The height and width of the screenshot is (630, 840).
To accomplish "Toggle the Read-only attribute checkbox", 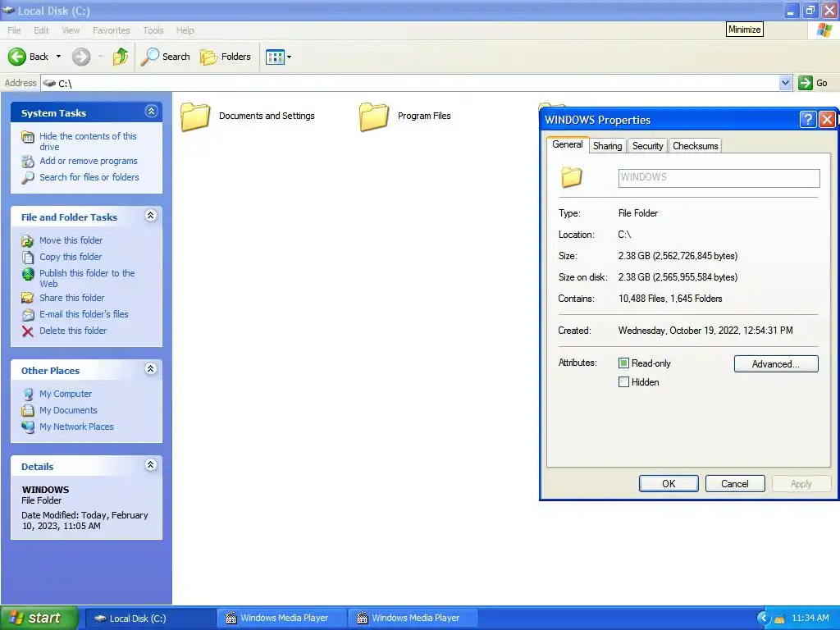I will coord(623,363).
